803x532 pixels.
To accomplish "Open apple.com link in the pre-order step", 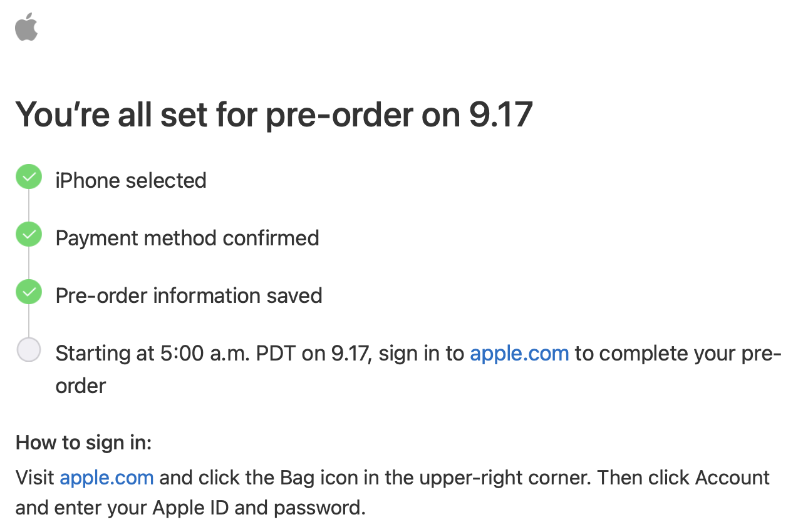I will coord(519,354).
